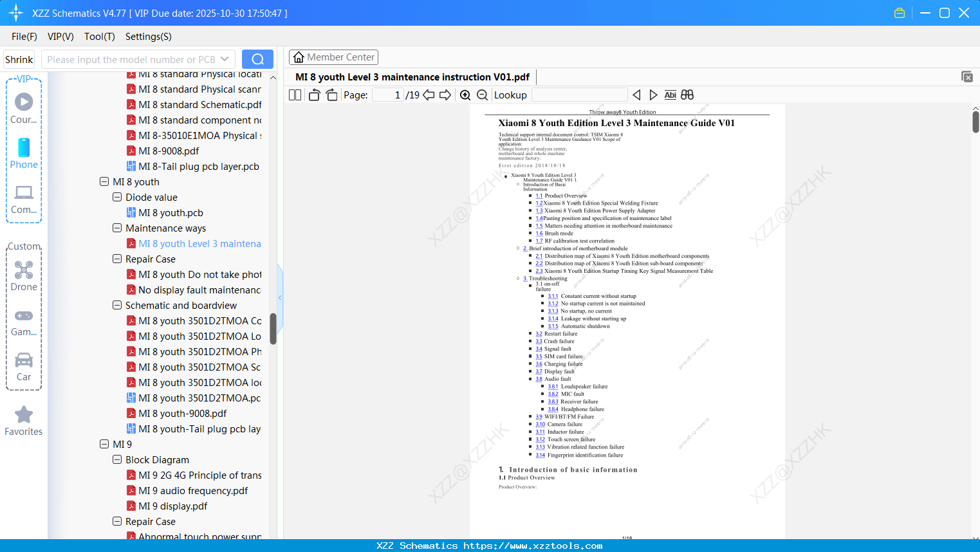This screenshot has width=980, height=552.
Task: Click the PDF viewer vertical scrollbar thumb
Action: tap(975, 121)
